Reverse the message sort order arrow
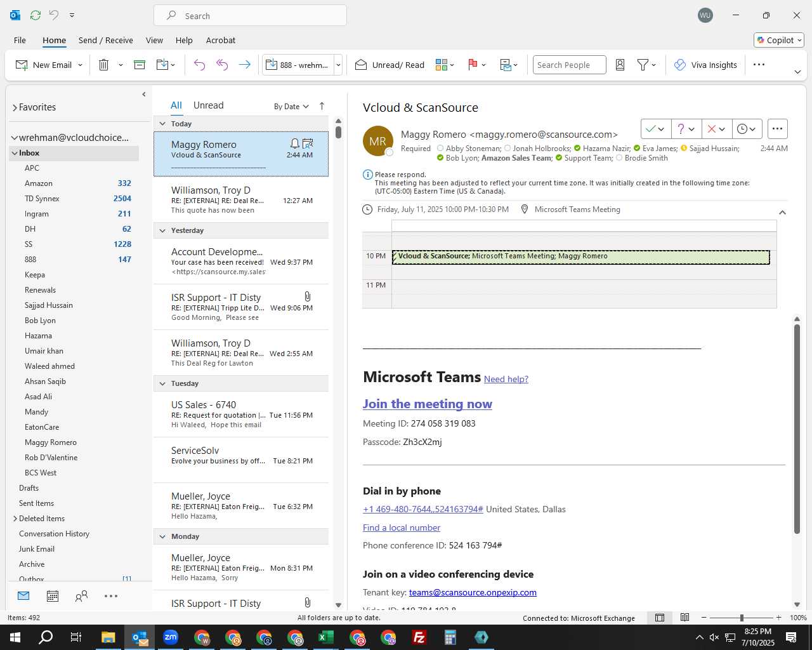Image resolution: width=812 pixels, height=650 pixels. (322, 106)
